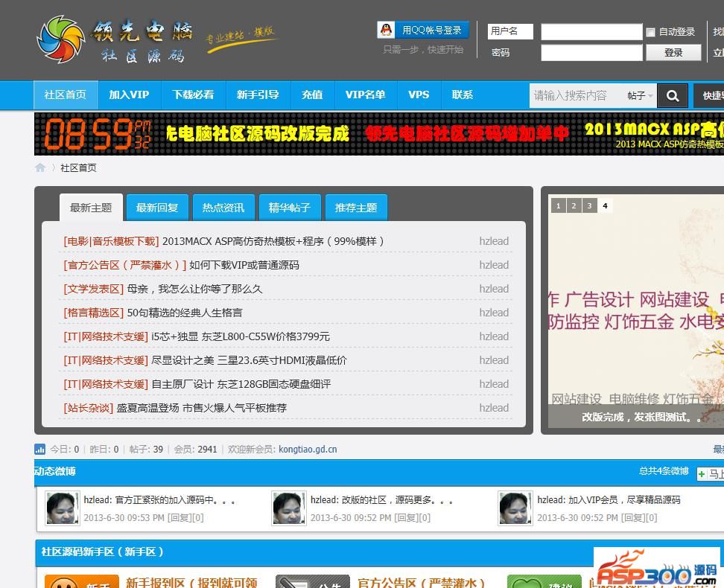Viewport: 724px width, 588px height.
Task: Switch to the 热点资讯 tab
Action: (223, 208)
